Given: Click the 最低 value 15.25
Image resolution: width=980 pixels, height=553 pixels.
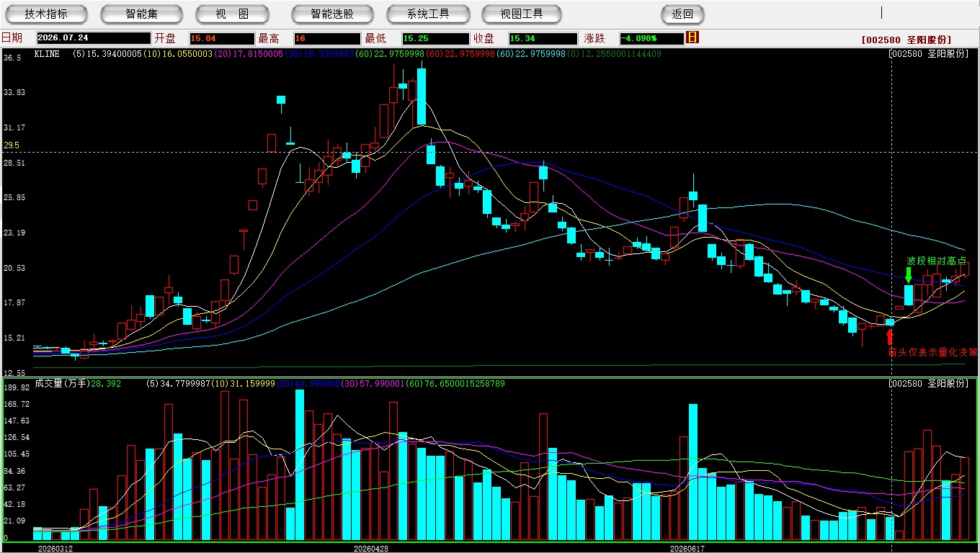Looking at the screenshot, I should [x=435, y=39].
